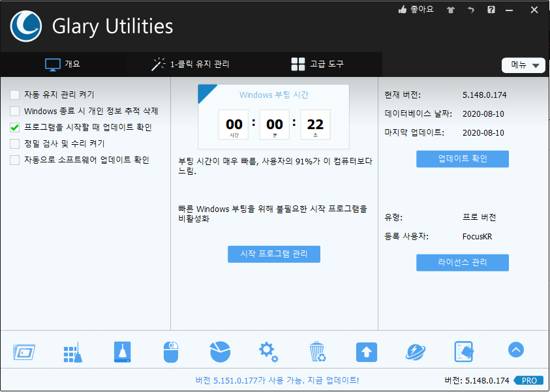
Task: Click the magic wand icon for 1-클릭 유지 관리
Action: pyautogui.click(x=158, y=64)
